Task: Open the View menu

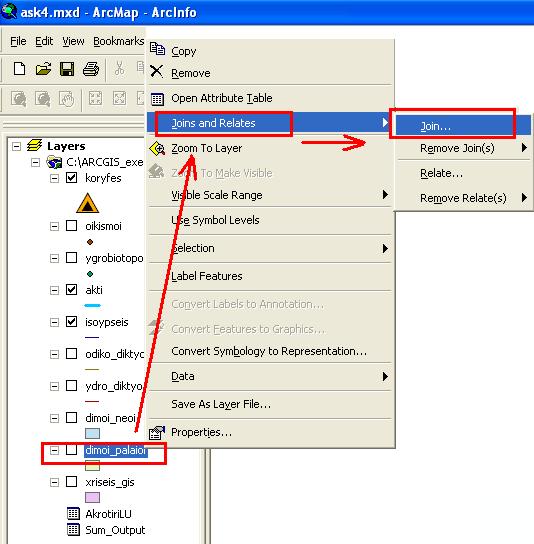Action: (x=73, y=41)
